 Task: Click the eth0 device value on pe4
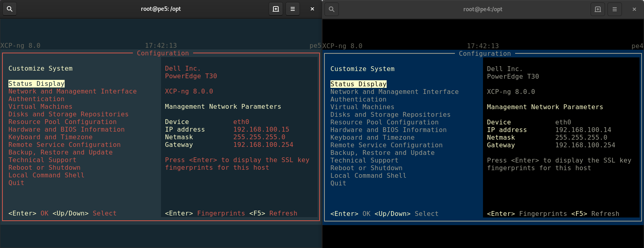tap(563, 122)
